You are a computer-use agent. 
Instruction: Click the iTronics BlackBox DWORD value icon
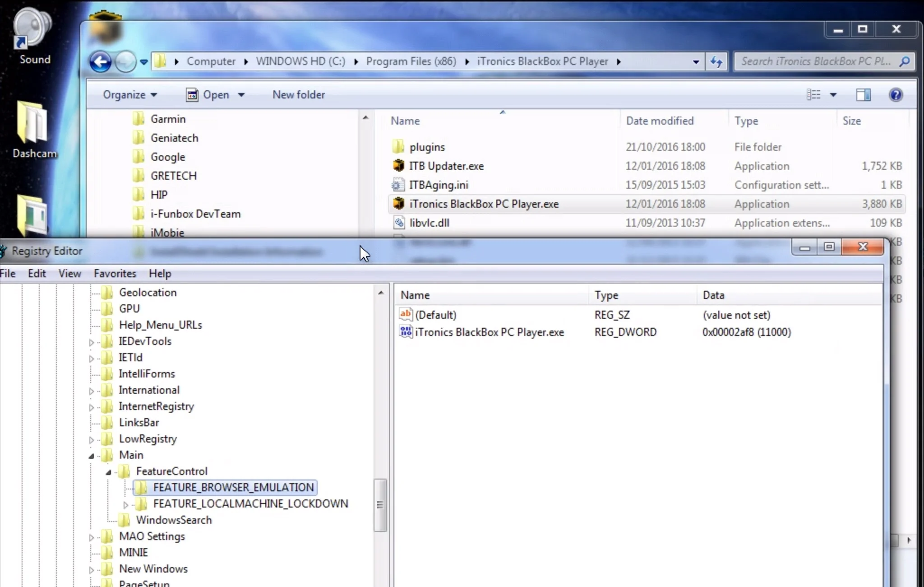[x=405, y=332]
